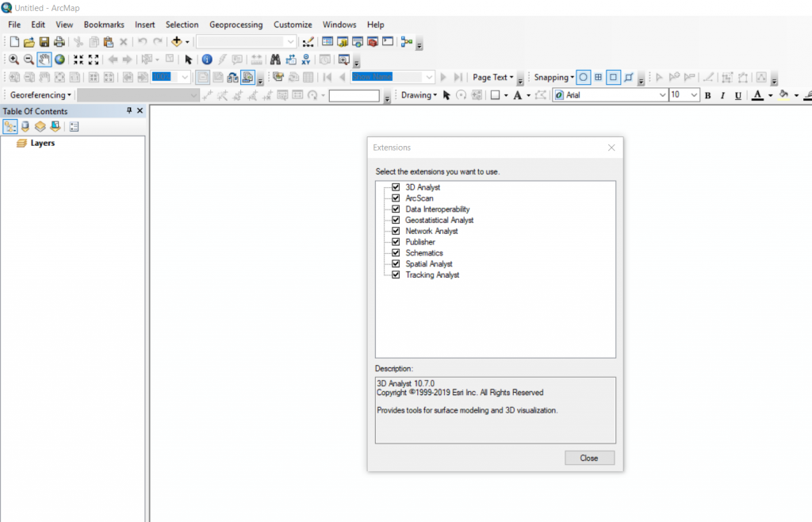812x522 pixels.
Task: Uncheck the ArcScan extension
Action: coord(396,198)
